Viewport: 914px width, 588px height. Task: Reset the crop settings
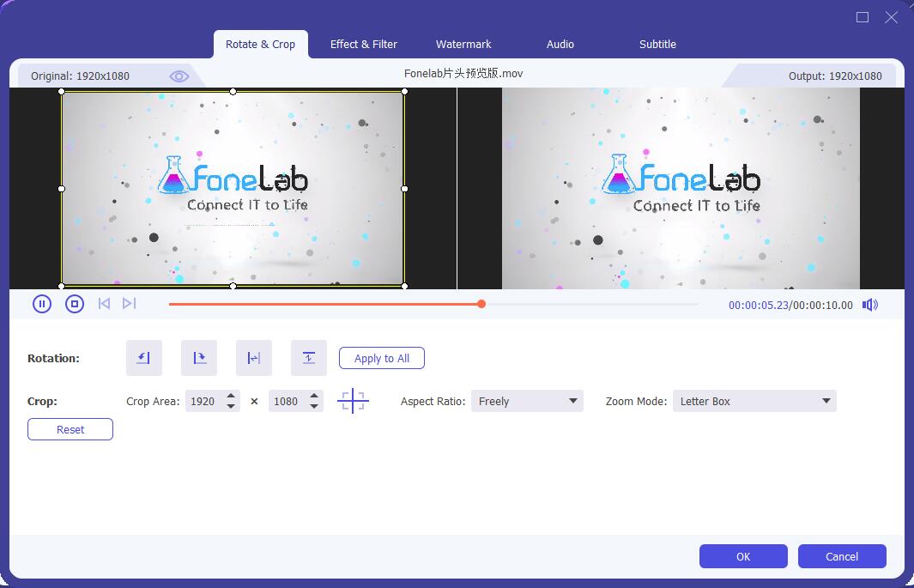70,429
